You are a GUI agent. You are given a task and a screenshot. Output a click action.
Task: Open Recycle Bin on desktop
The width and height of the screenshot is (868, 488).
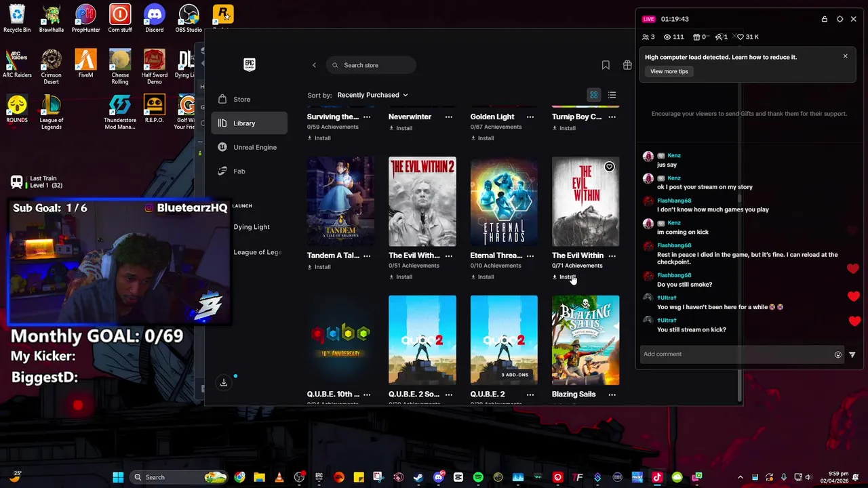click(x=17, y=18)
